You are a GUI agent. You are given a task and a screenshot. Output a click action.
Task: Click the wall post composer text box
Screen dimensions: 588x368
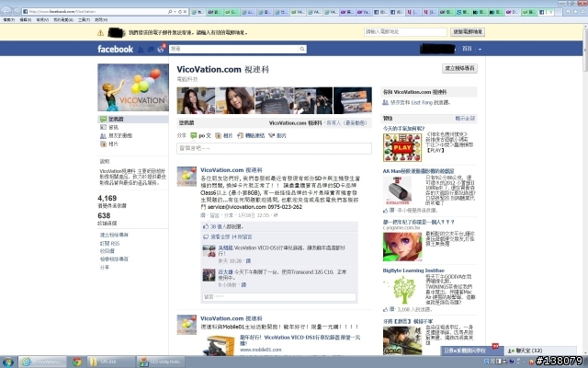pyautogui.click(x=274, y=148)
